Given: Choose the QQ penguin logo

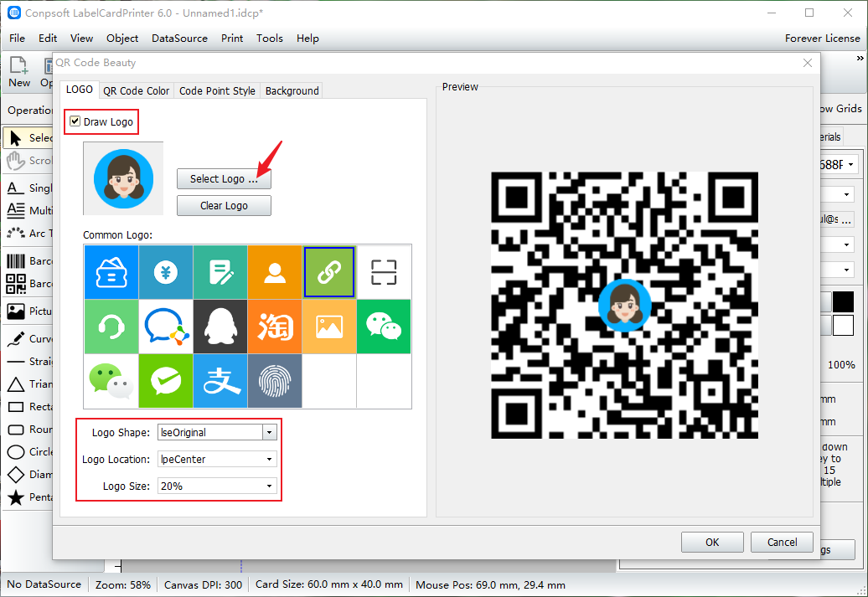Looking at the screenshot, I should click(220, 327).
